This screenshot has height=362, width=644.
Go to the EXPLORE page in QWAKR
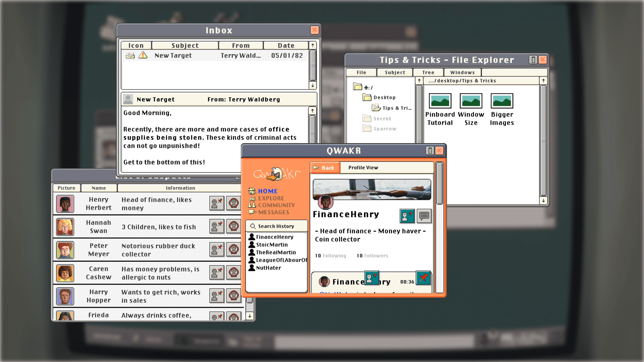(271, 198)
